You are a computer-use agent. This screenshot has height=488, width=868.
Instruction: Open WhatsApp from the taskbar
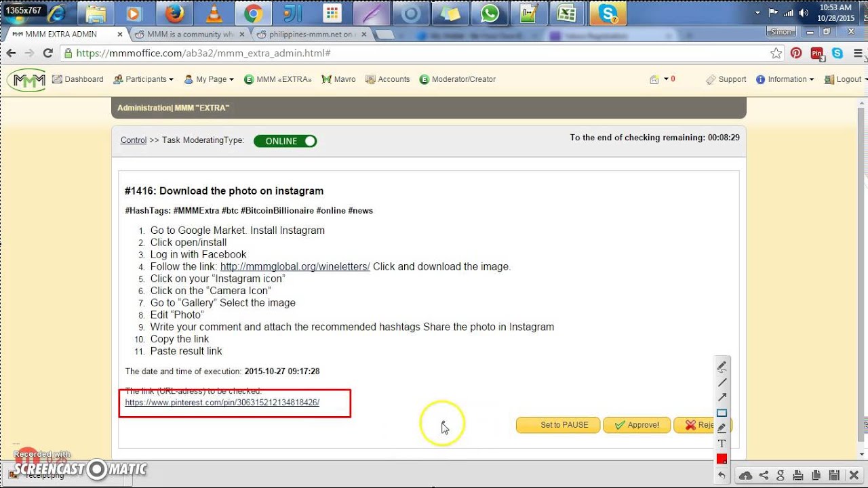pos(489,12)
